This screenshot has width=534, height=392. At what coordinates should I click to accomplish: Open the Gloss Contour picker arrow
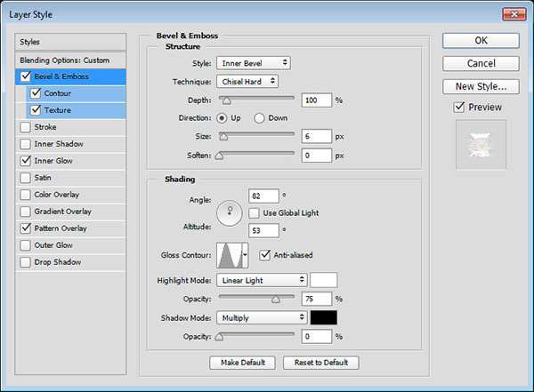tap(246, 255)
